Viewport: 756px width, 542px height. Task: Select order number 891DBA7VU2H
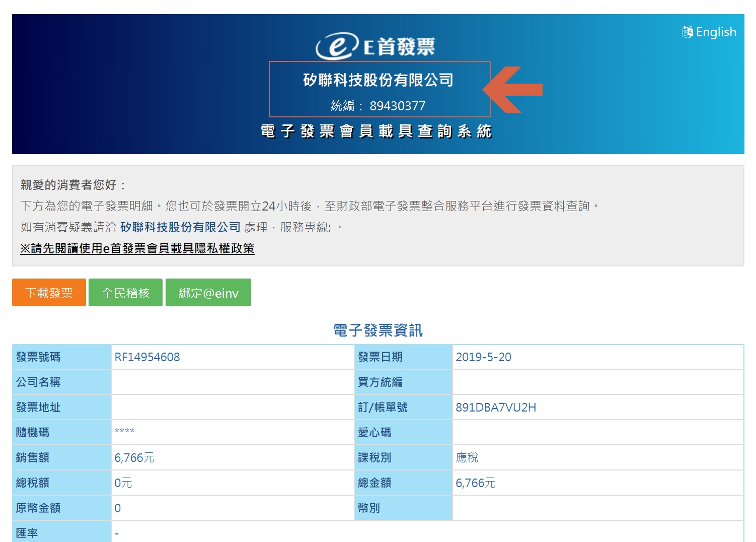(496, 408)
